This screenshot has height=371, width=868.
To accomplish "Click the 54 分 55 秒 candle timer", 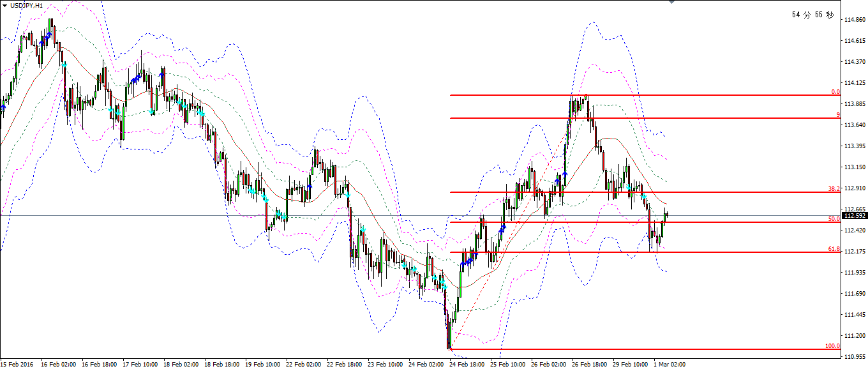I will tap(812, 15).
